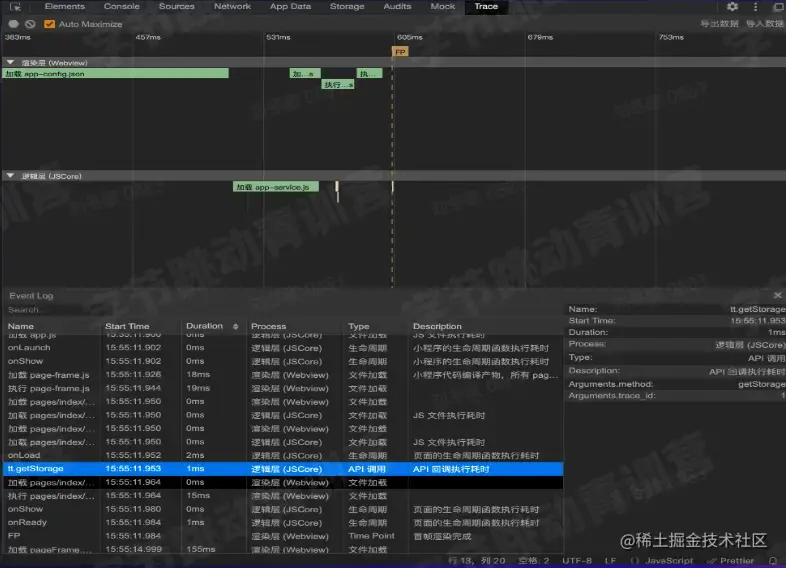Switch to the Sources tab
The height and width of the screenshot is (568, 786).
coord(176,7)
